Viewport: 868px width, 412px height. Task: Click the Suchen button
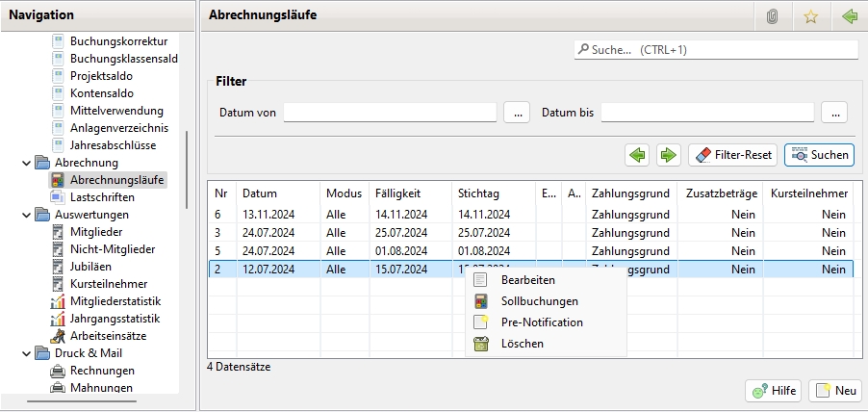click(819, 154)
